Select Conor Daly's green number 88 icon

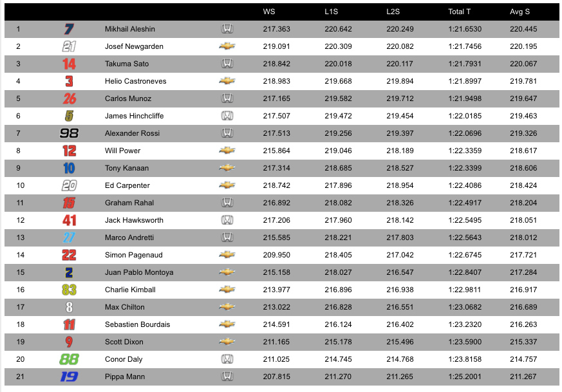[x=69, y=359]
